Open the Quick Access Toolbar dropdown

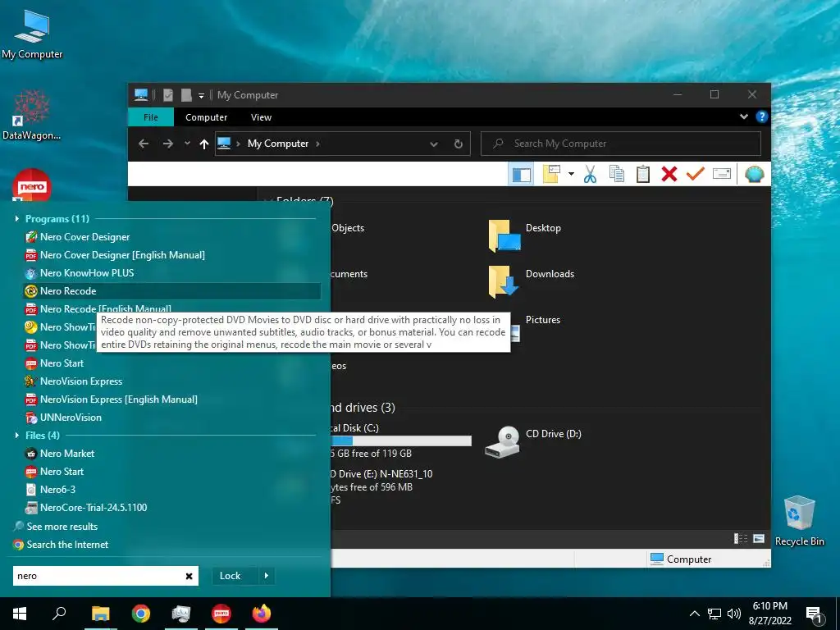point(202,95)
